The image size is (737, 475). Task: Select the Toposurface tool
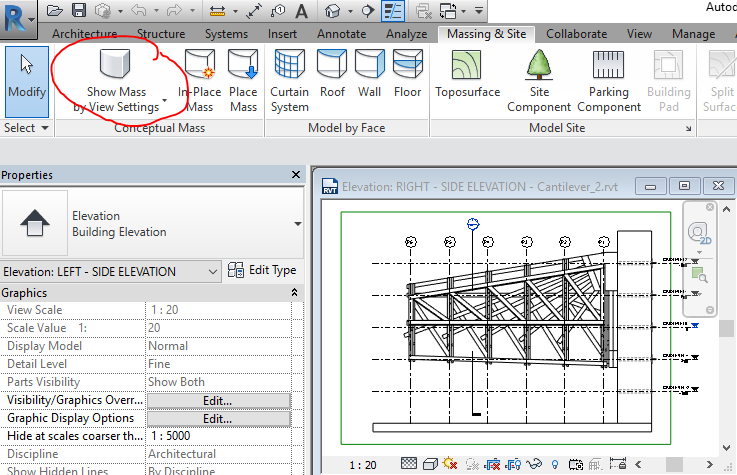click(x=467, y=74)
